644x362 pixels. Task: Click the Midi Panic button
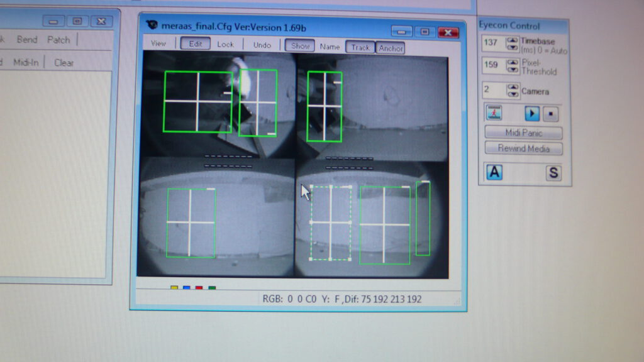[524, 133]
